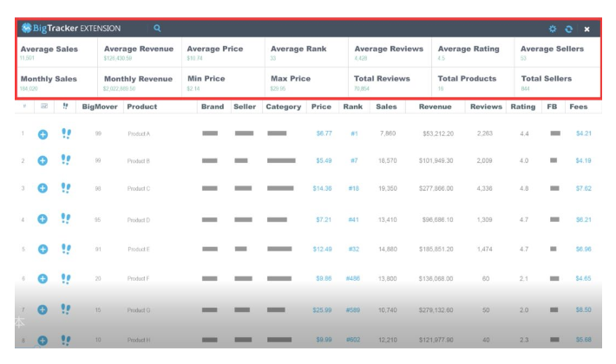Click the Average Revenue stat tile
The width and height of the screenshot is (616, 364).
138,53
